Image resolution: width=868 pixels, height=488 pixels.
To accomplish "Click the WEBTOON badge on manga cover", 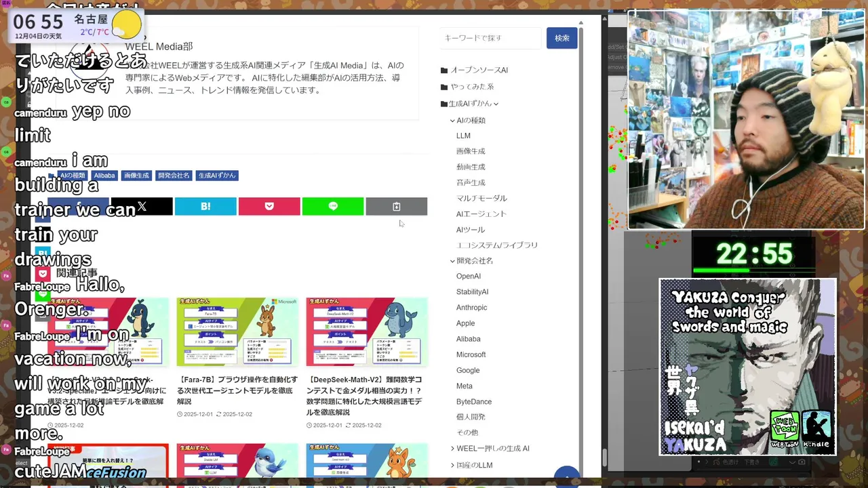I will [785, 430].
